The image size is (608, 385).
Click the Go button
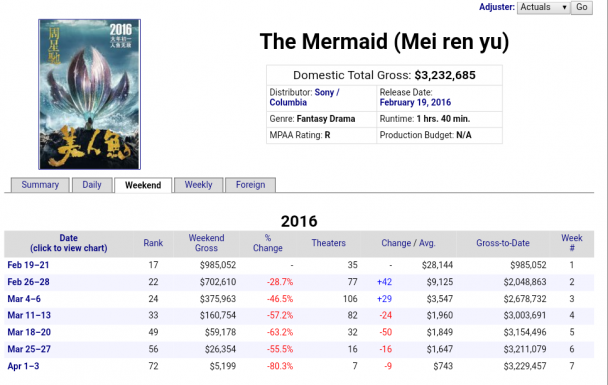pyautogui.click(x=581, y=7)
